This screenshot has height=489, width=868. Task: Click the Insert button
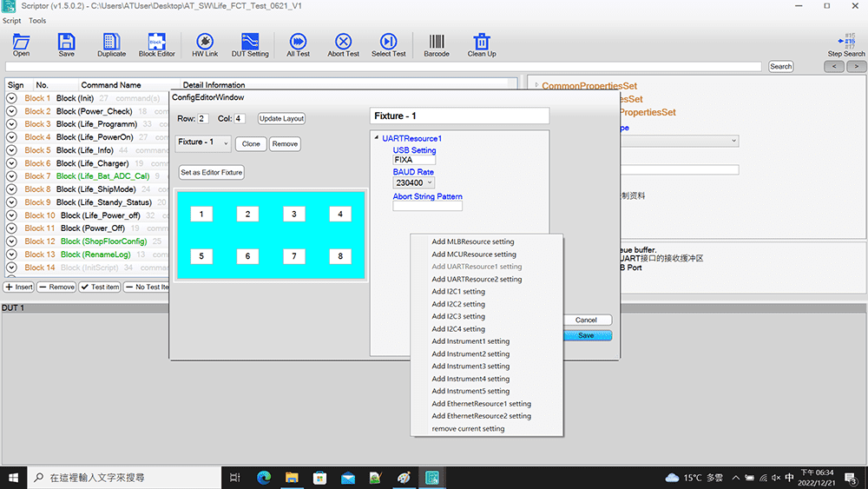tap(19, 287)
